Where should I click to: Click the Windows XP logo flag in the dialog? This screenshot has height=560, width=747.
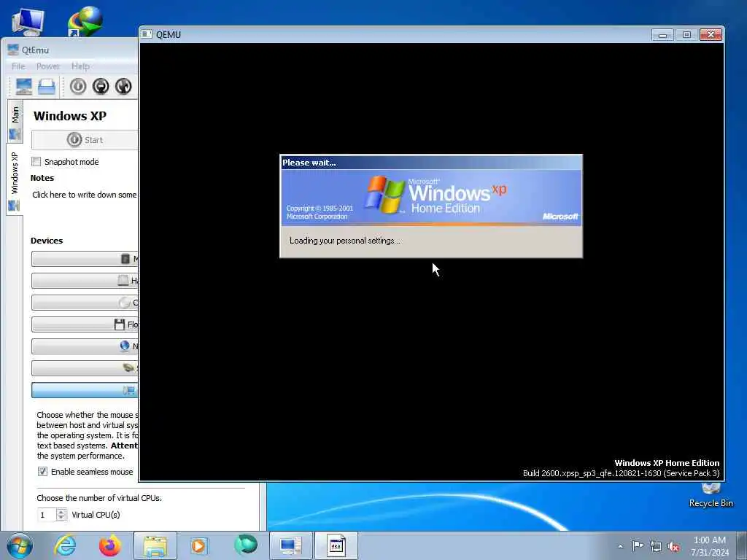pos(384,194)
